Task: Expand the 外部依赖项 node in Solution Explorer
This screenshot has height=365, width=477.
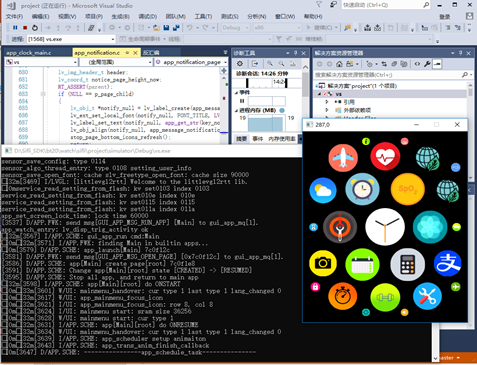Action: pyautogui.click(x=327, y=110)
